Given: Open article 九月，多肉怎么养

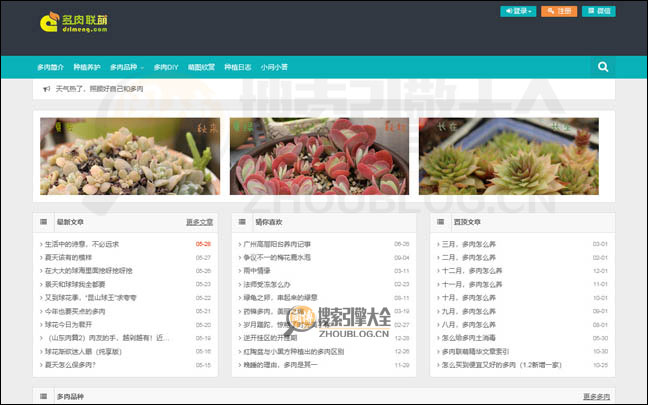Looking at the screenshot, I should 468,311.
